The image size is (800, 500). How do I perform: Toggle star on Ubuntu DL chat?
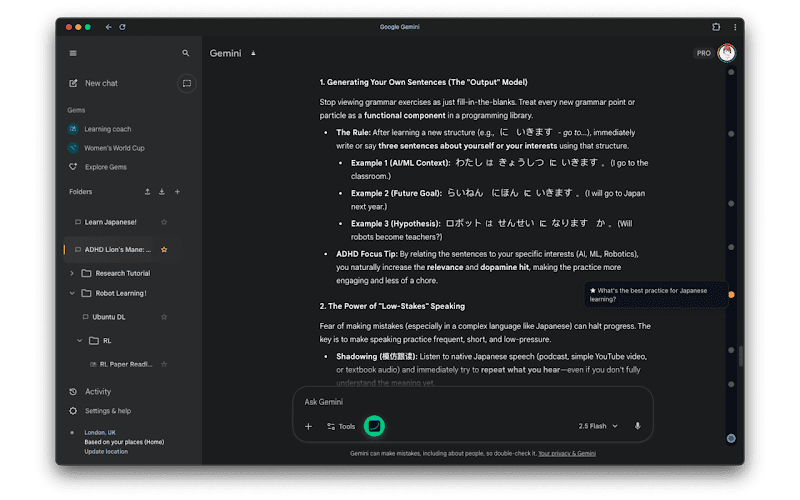tap(164, 317)
